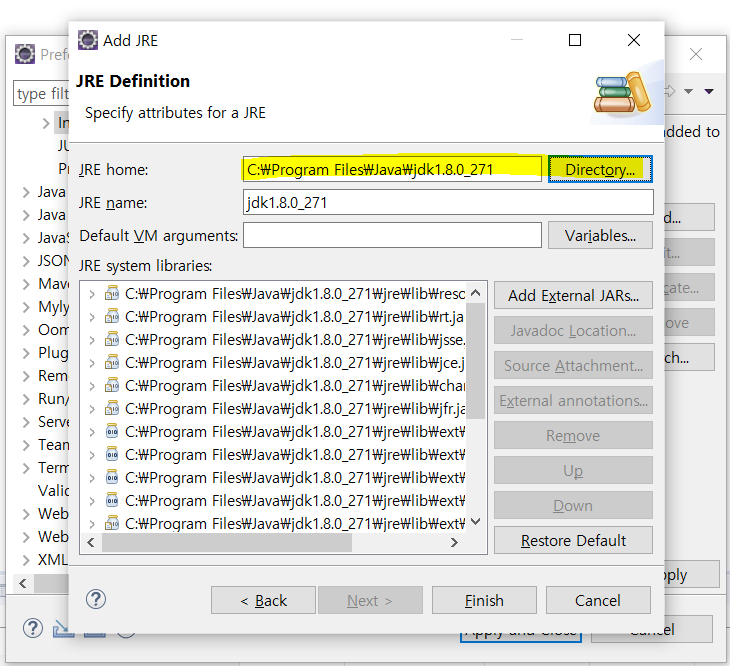The image size is (730, 666).
Task: Click the Finish button
Action: (x=484, y=600)
